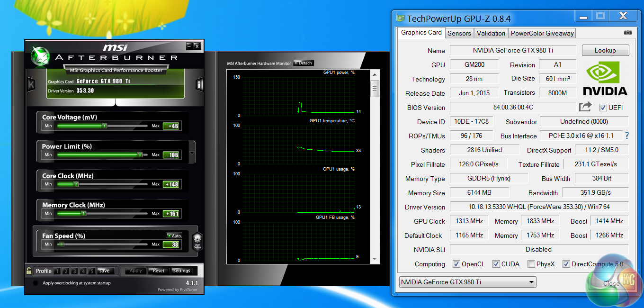This screenshot has width=644, height=308.
Task: Click the MSI Afterburner jet logo icon
Action: 40,55
